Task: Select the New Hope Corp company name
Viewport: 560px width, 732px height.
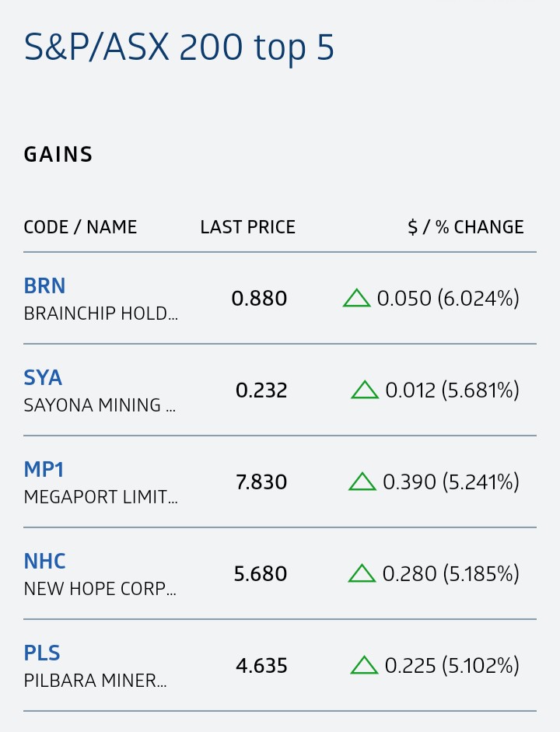Action: pyautogui.click(x=100, y=589)
